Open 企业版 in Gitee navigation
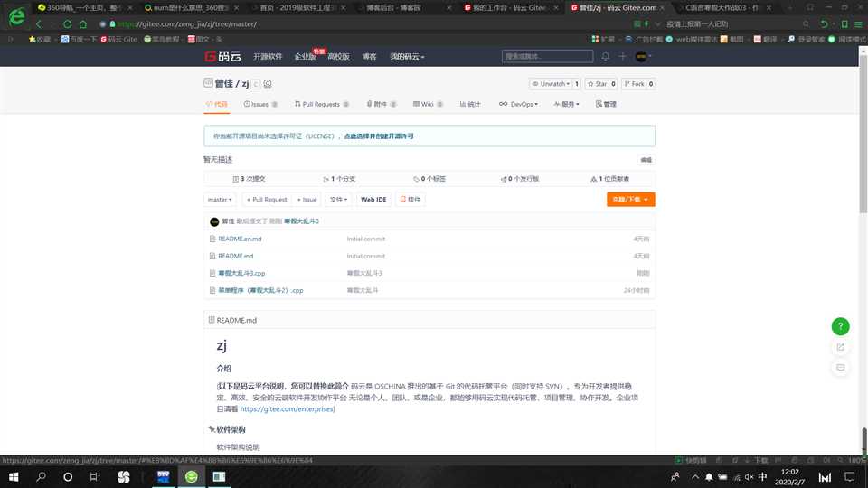Screen dimensions: 868x488 pyautogui.click(x=305, y=56)
